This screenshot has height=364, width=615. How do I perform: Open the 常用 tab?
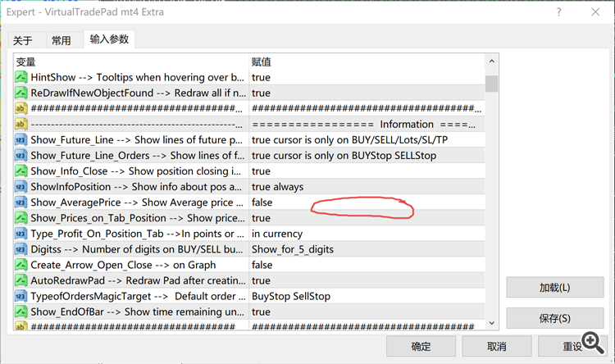(61, 40)
